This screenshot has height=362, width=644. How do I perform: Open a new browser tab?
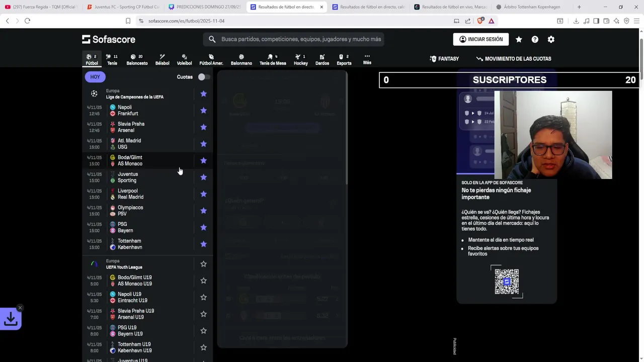579,7
